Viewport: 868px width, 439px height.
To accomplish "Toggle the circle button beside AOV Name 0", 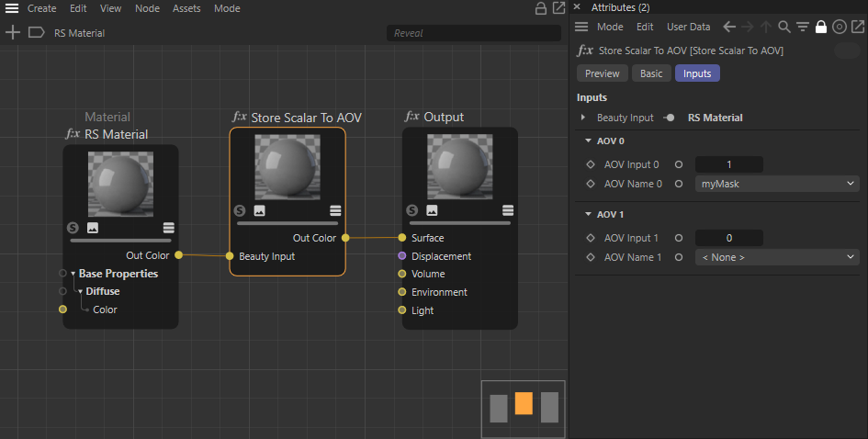I will coord(679,184).
